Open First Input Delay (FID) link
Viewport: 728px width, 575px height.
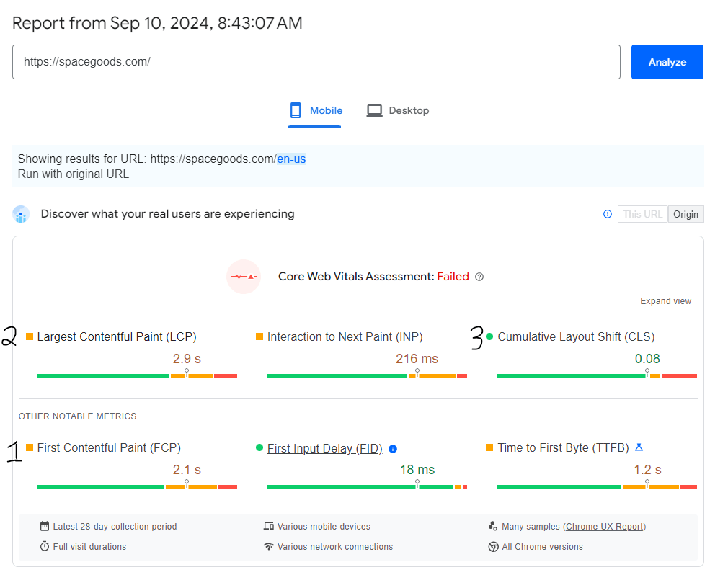tap(324, 448)
